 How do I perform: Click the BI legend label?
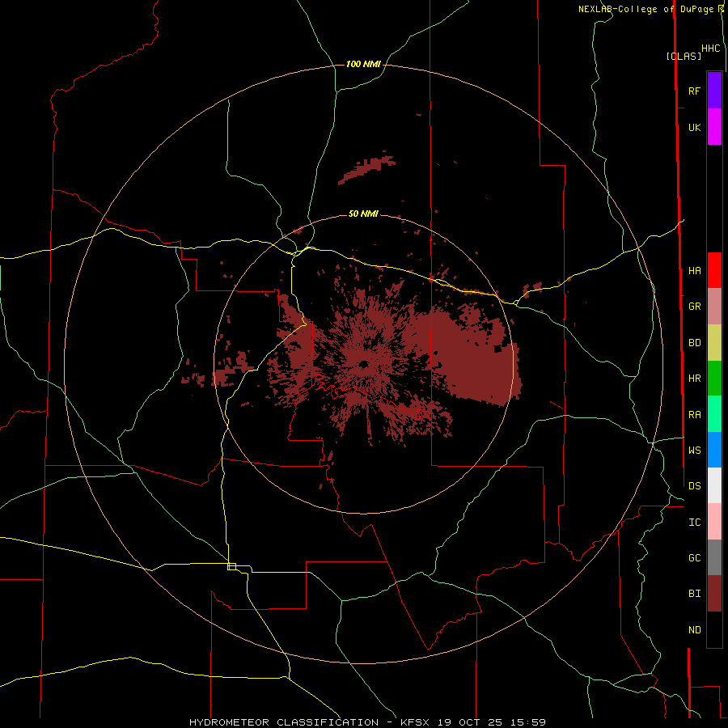click(695, 594)
